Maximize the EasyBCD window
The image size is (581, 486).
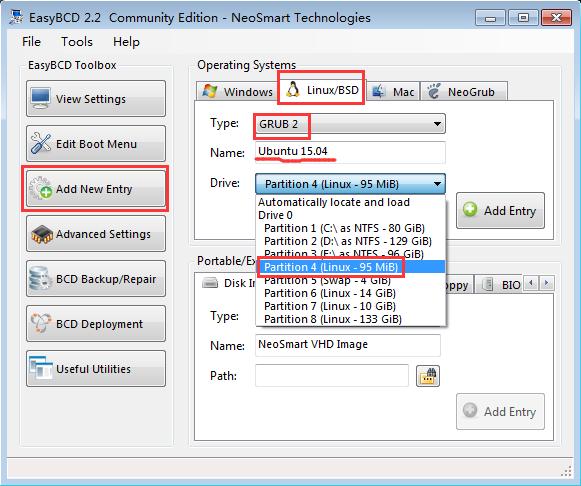523,18
